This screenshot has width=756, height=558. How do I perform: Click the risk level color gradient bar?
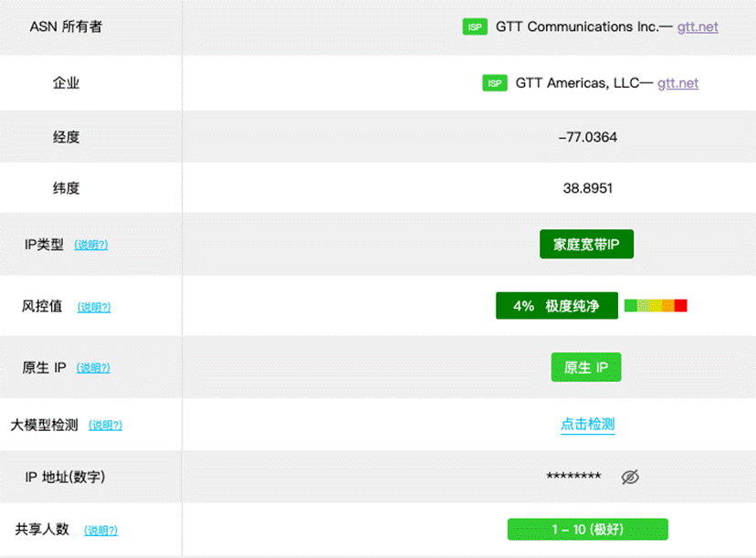point(654,305)
